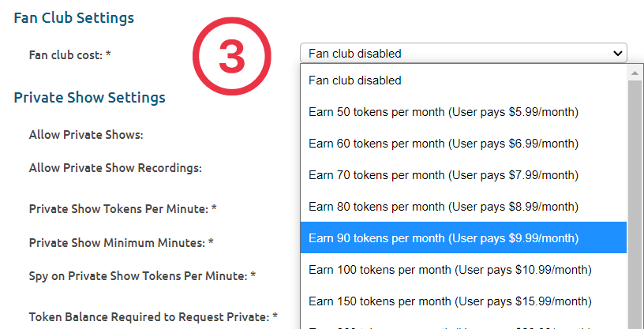Viewport: 644px width, 329px height.
Task: Choose Earn 60 tokens per month option
Action: 464,144
